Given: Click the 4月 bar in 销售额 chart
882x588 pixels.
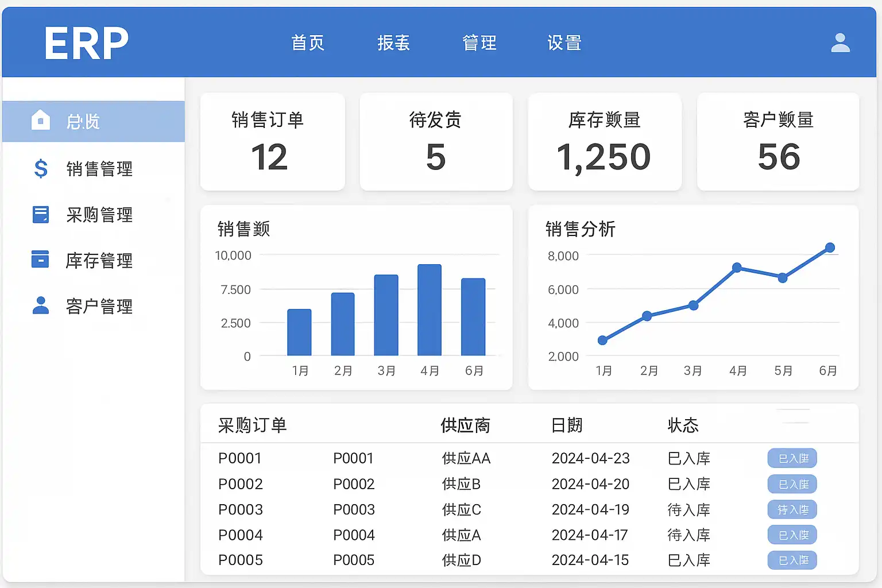Looking at the screenshot, I should pos(430,310).
